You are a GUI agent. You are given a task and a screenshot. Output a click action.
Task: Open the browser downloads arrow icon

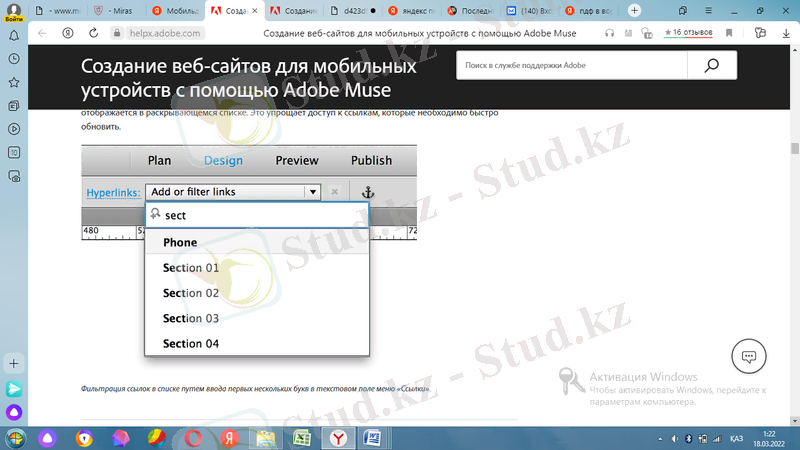pos(785,33)
